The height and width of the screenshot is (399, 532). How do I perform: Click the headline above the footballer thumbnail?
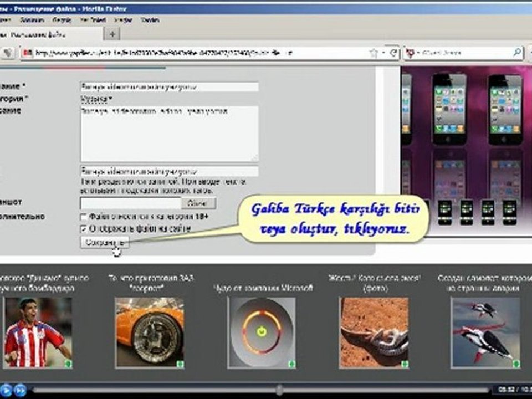44,283
